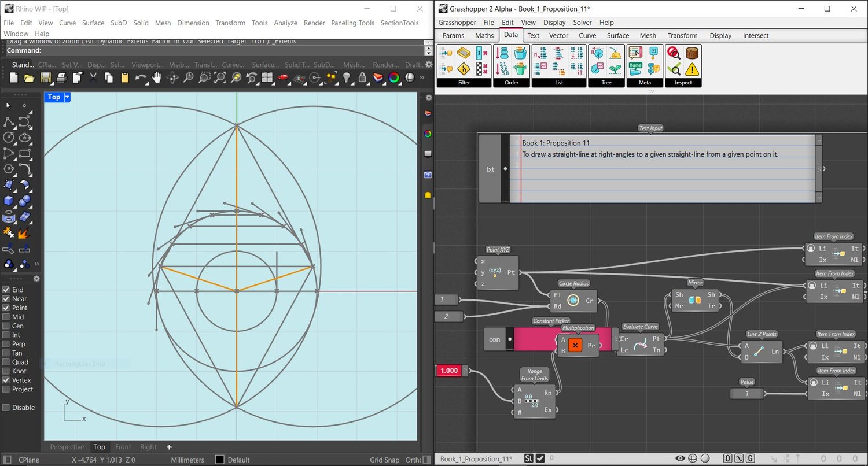Click the Name tag icon in Meta group
Screen dimensions: 868x466
pos(635,69)
